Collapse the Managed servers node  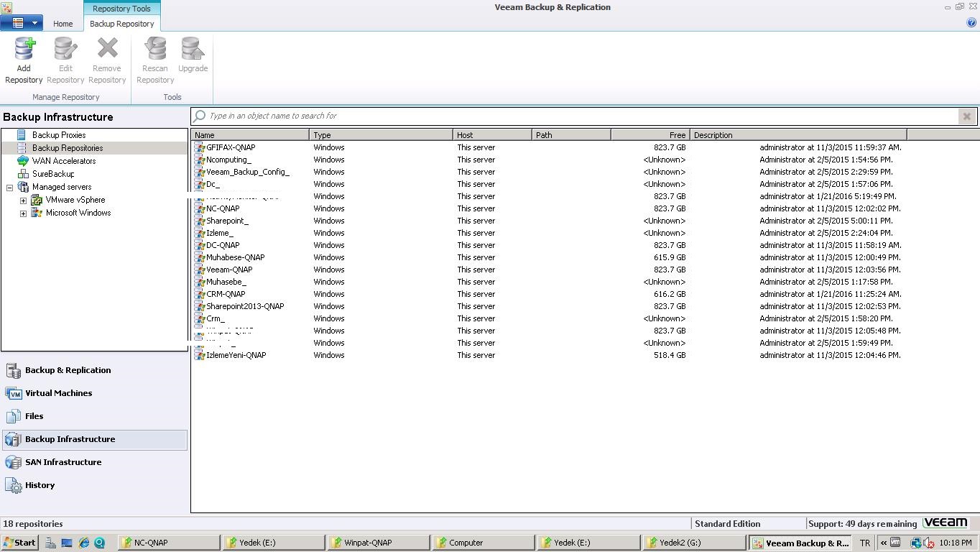pyautogui.click(x=9, y=188)
